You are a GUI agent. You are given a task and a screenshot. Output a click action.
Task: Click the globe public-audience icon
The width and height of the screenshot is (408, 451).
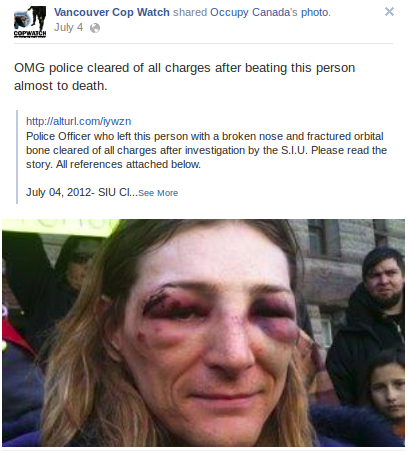click(x=95, y=28)
